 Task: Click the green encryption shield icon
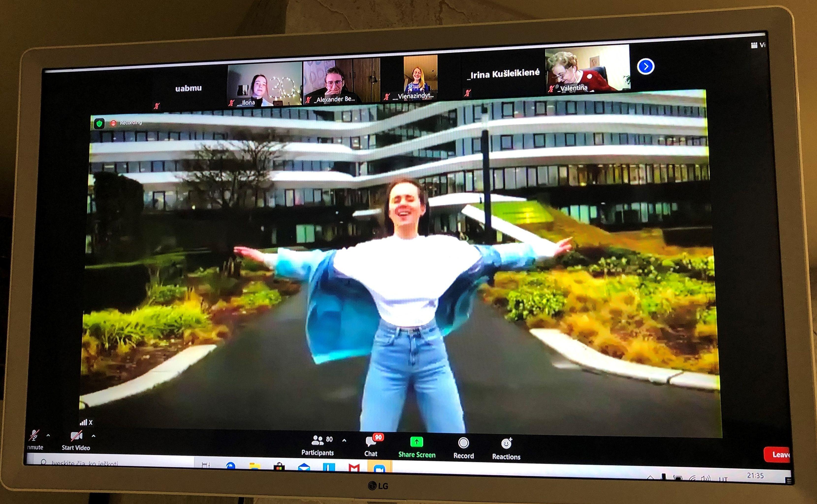pyautogui.click(x=99, y=124)
